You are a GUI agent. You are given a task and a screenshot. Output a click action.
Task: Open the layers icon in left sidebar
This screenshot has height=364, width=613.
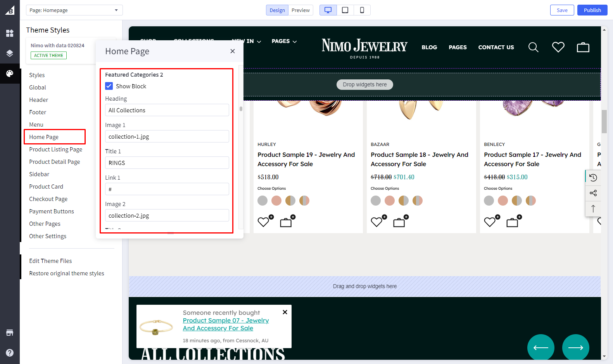10,53
